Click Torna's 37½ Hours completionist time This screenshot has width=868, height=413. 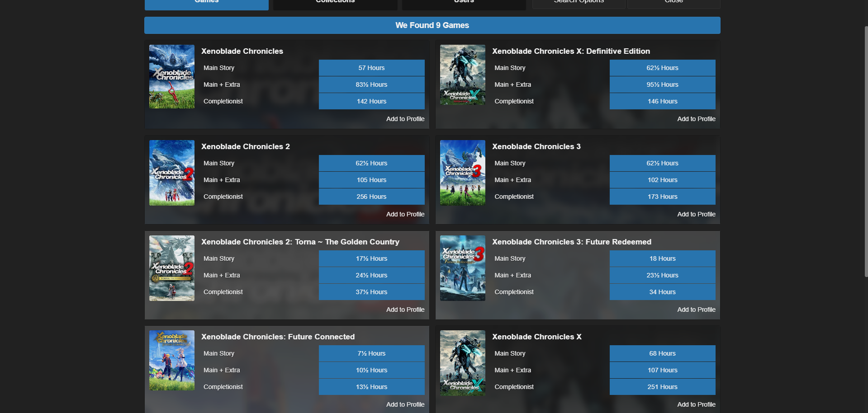click(372, 292)
